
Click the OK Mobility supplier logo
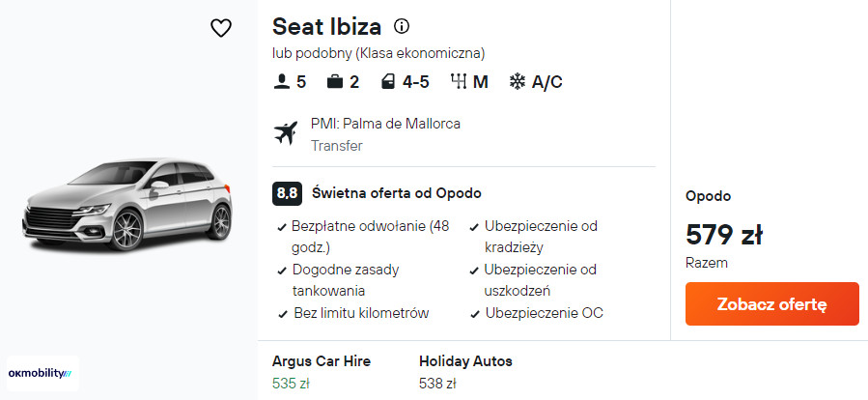(42, 372)
